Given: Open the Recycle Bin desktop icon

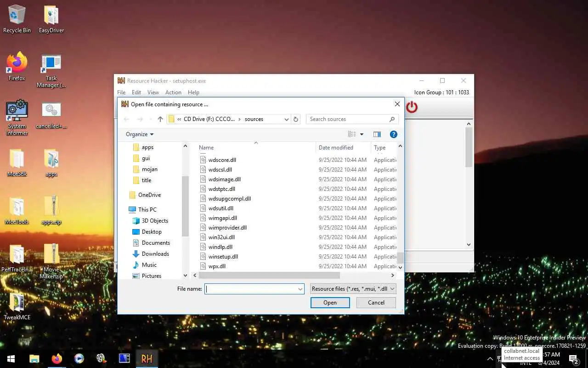Looking at the screenshot, I should coord(17,19).
